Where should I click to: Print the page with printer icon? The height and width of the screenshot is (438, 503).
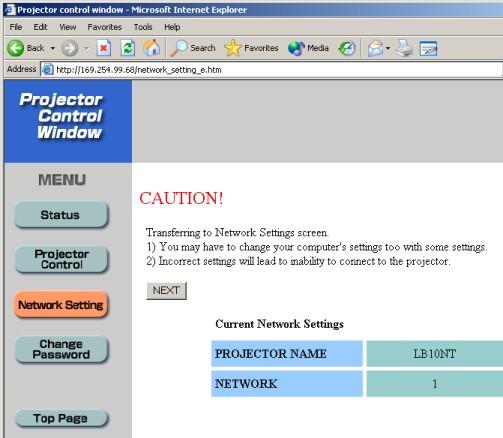pyautogui.click(x=405, y=48)
